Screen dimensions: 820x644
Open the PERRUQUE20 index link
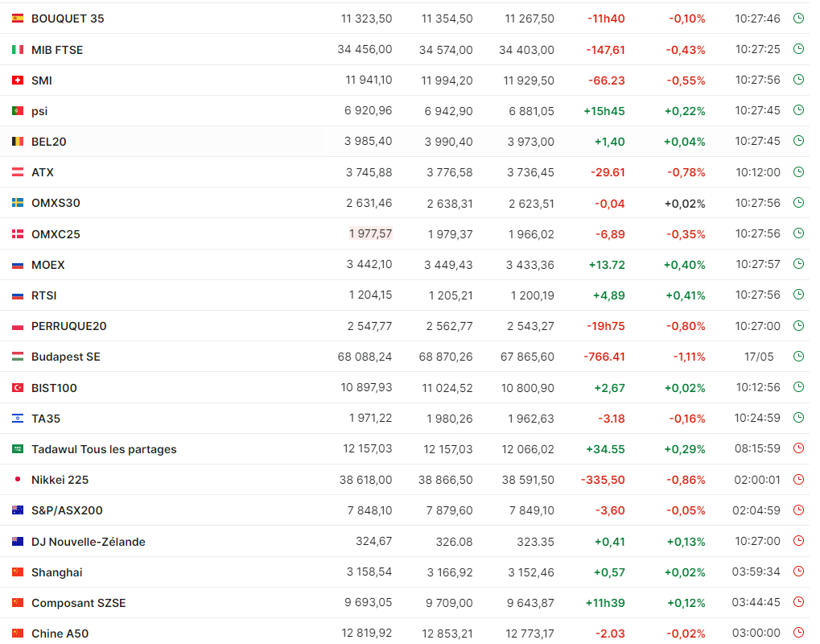click(69, 326)
